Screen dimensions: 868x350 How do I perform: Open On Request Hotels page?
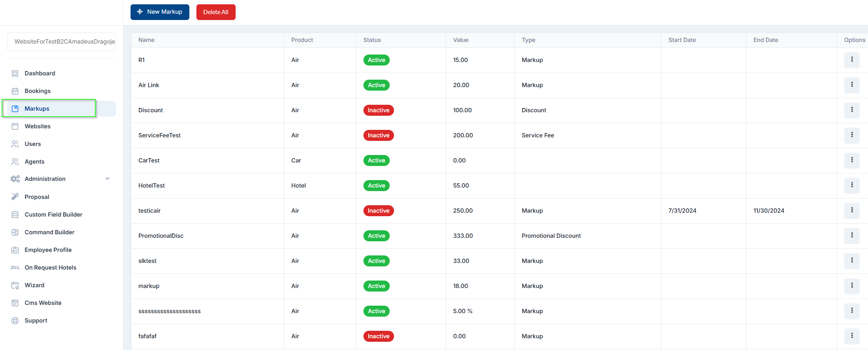[62, 268]
